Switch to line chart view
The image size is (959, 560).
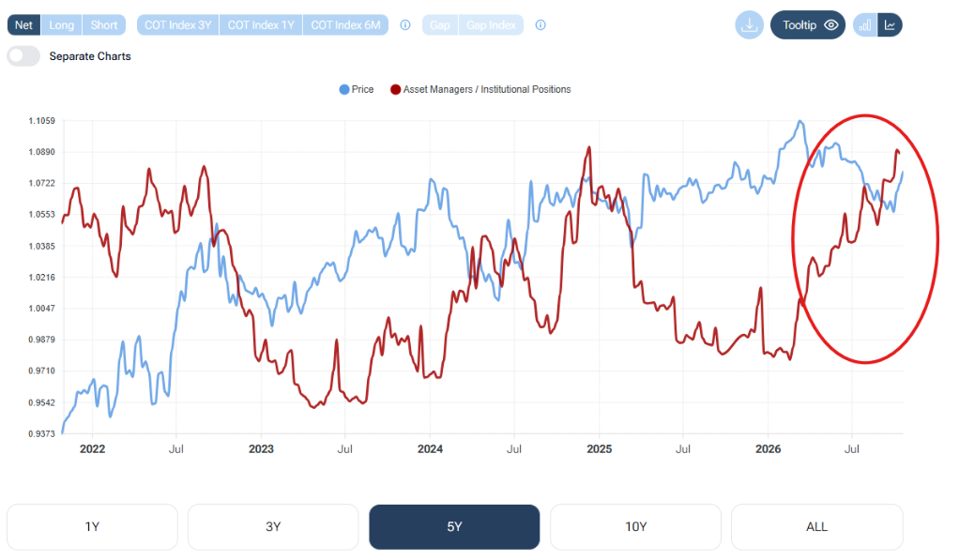pos(890,25)
